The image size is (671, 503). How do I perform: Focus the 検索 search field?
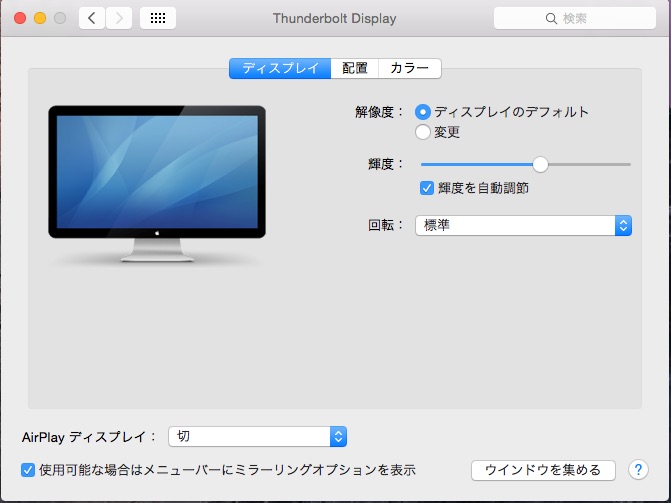(575, 18)
